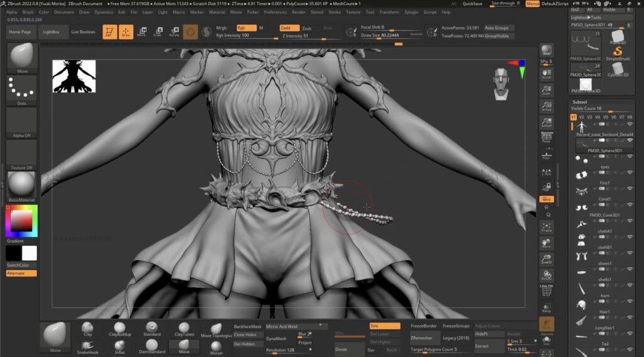Choose the DamStandard brush
The image size is (644, 357).
point(152,345)
